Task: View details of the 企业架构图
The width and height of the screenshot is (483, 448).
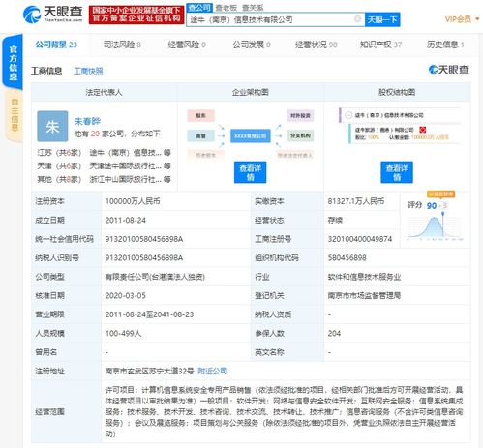Action: point(251,172)
